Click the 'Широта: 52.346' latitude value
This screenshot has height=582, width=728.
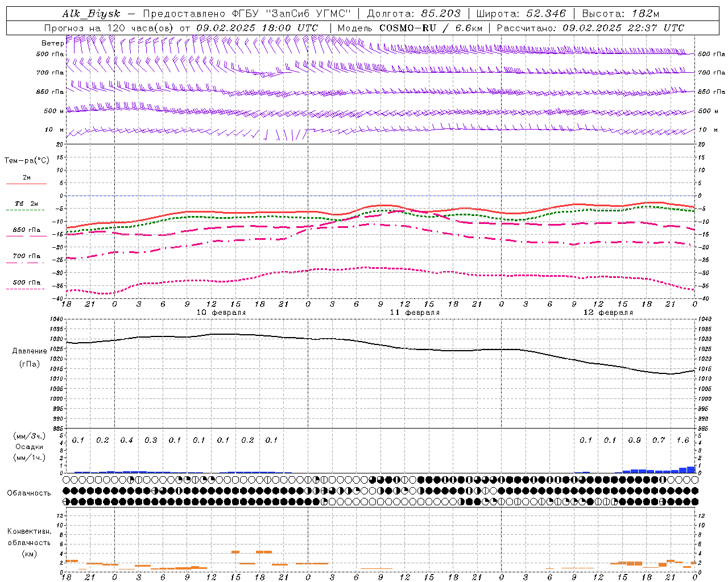521,14
